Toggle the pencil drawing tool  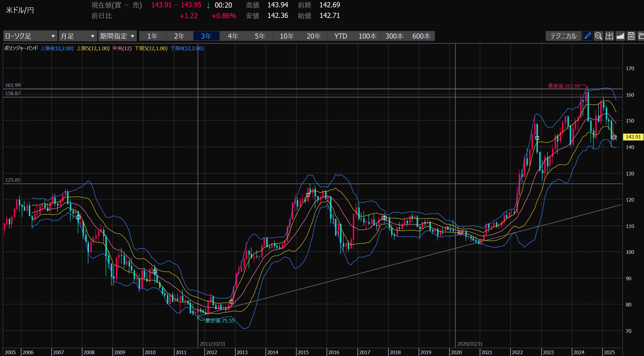click(x=587, y=36)
